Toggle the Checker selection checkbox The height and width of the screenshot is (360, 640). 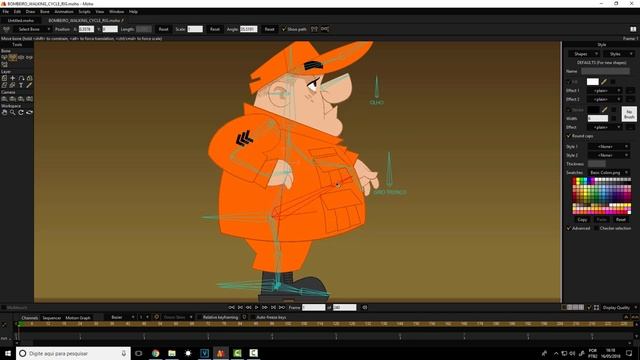[596, 228]
